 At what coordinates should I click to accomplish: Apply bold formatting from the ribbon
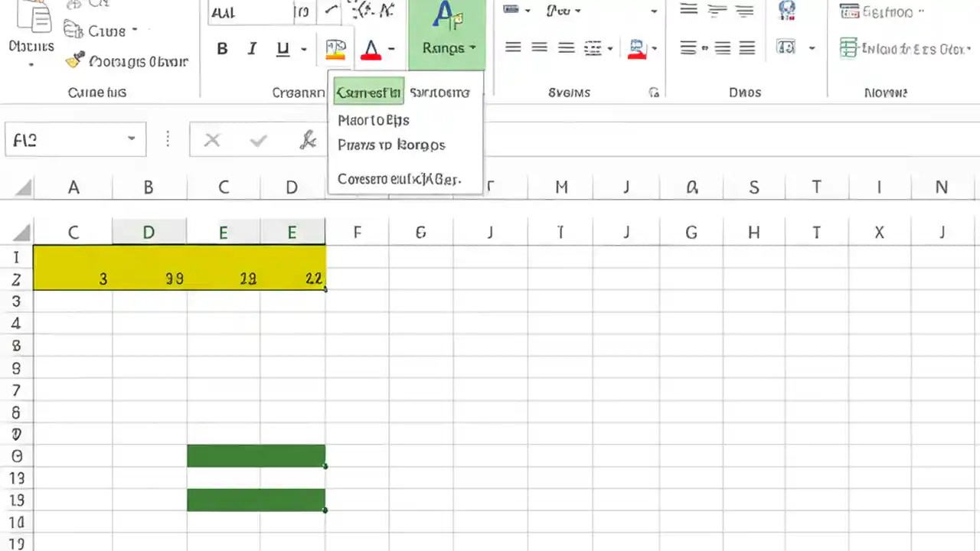point(222,49)
